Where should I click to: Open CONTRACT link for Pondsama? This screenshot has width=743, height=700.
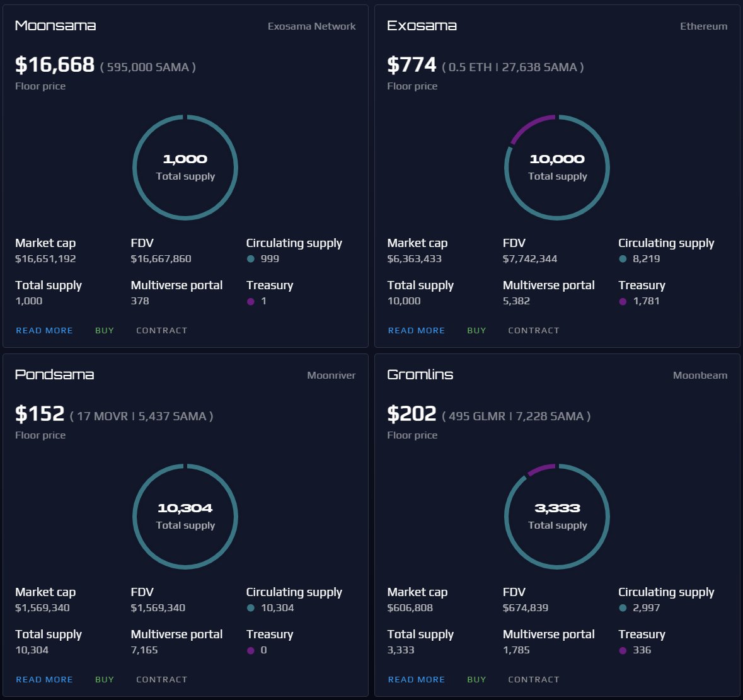161,680
